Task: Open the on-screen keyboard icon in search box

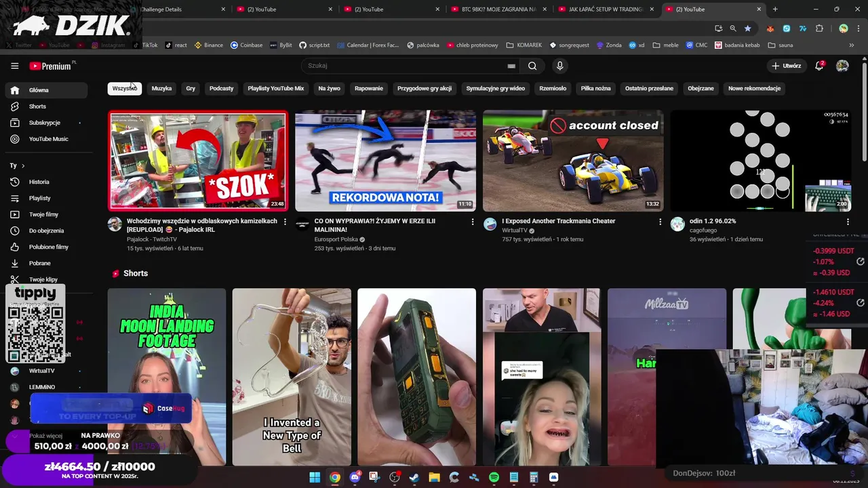Action: pyautogui.click(x=511, y=66)
